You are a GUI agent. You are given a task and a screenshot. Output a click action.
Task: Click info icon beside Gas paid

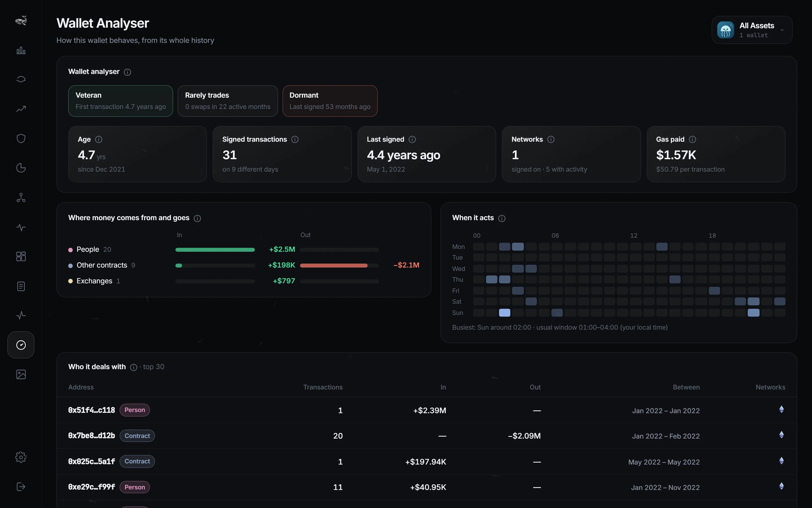[x=692, y=139]
